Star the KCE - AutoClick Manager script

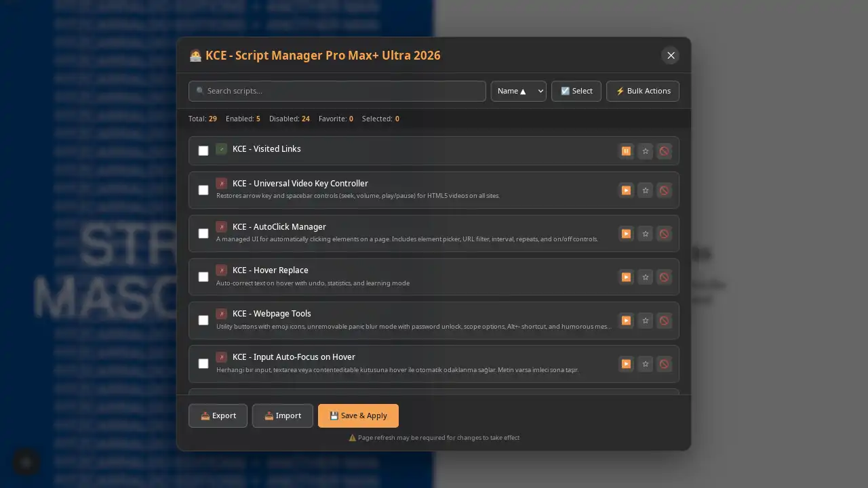click(645, 234)
